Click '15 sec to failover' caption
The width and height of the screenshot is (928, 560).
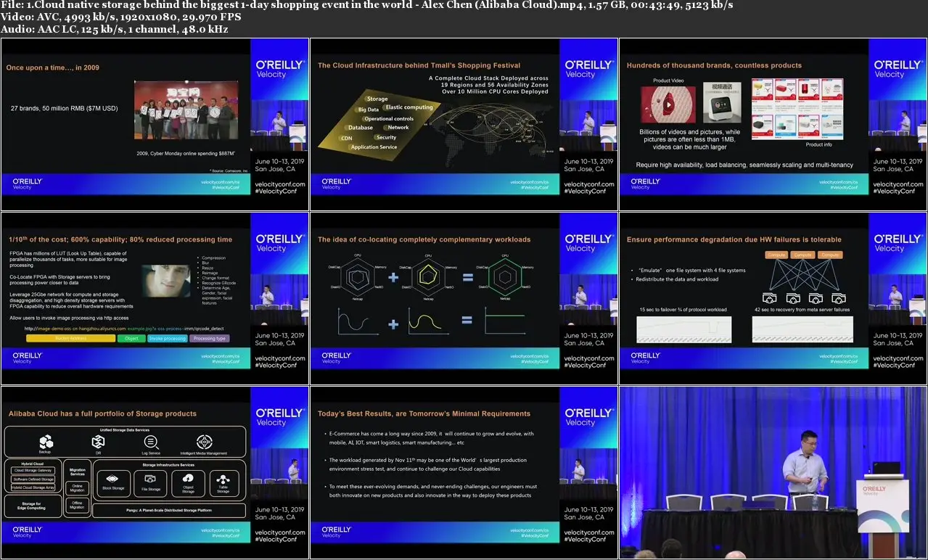coord(683,310)
